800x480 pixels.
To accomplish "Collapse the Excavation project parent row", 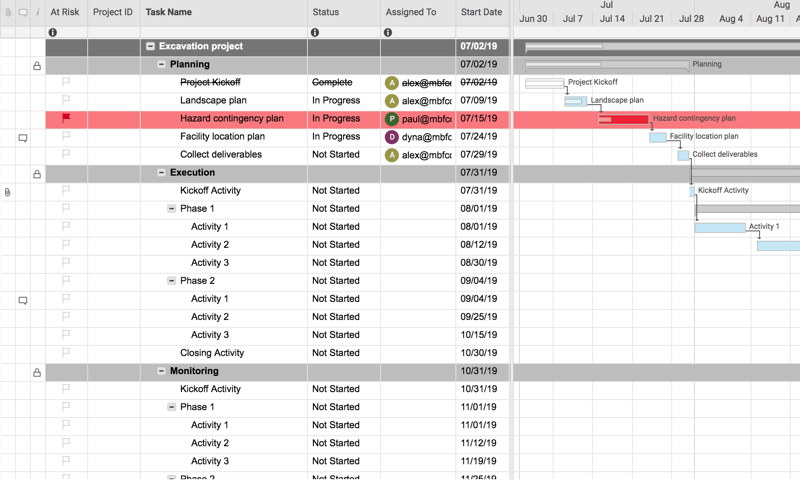I will (x=151, y=46).
